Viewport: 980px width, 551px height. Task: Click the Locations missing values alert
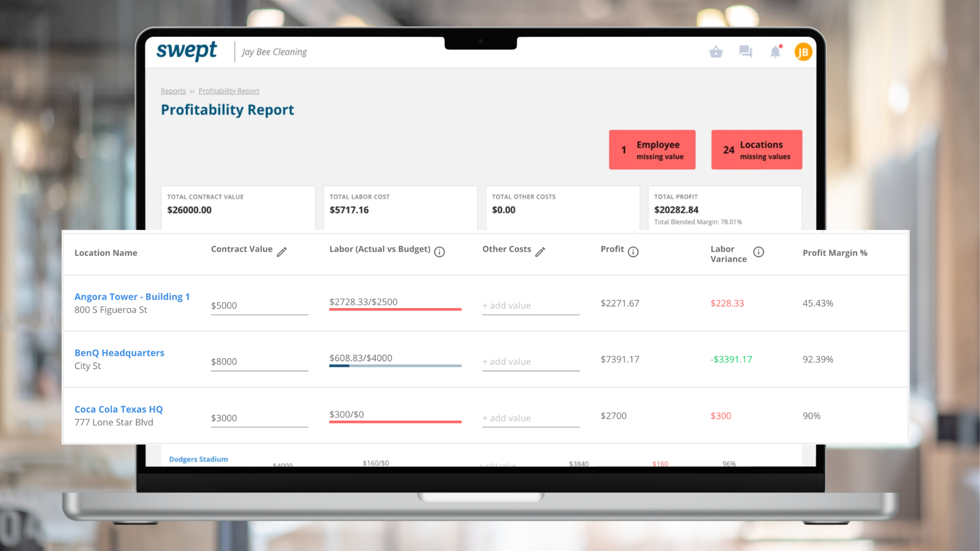(757, 149)
